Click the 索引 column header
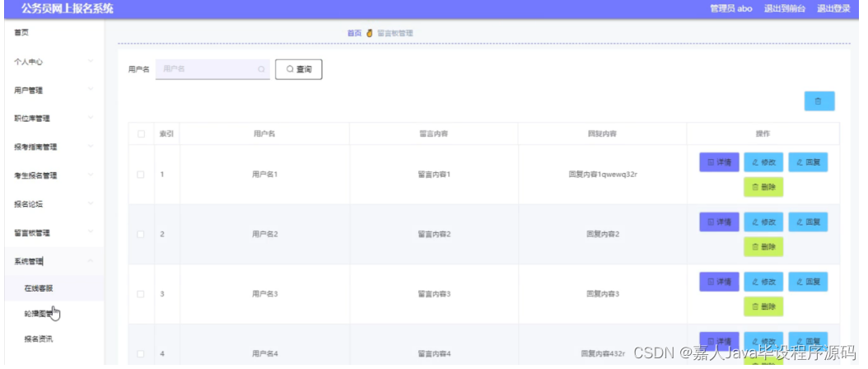 coord(166,134)
